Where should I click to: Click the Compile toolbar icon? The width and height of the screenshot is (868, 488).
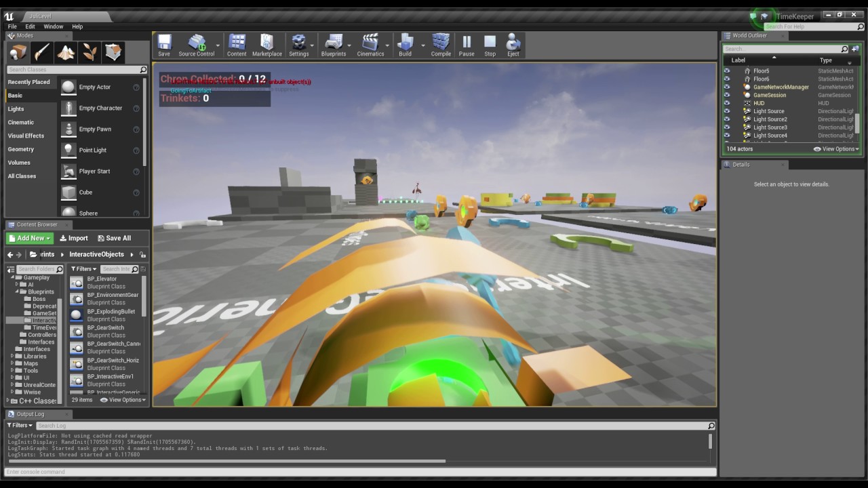[441, 45]
